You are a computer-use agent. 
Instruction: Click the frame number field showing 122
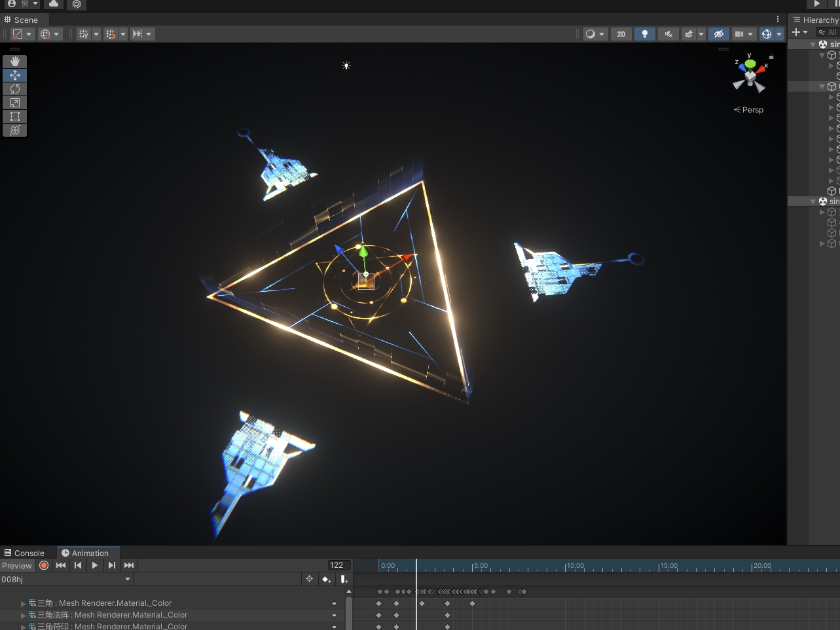[338, 566]
